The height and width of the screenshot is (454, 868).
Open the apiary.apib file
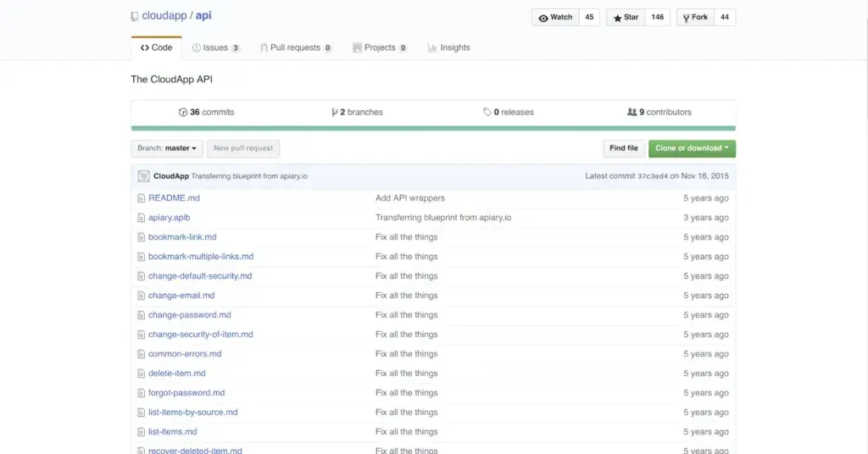(169, 218)
